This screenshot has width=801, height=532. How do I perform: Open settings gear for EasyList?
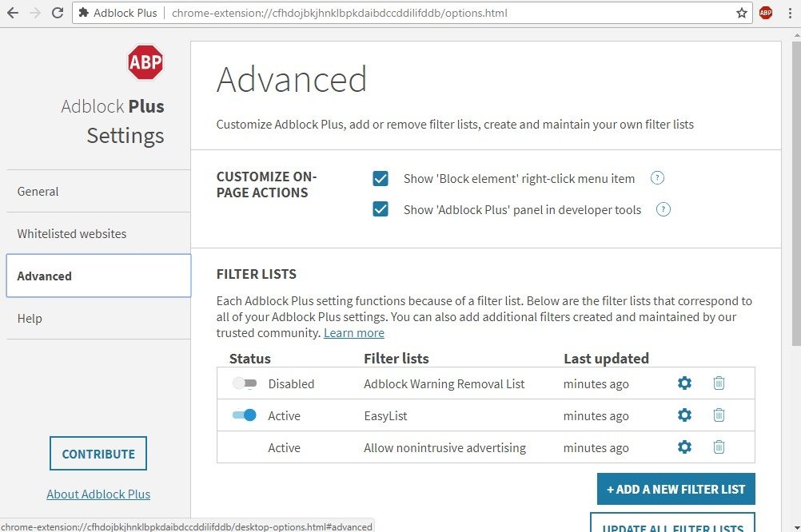coord(684,415)
